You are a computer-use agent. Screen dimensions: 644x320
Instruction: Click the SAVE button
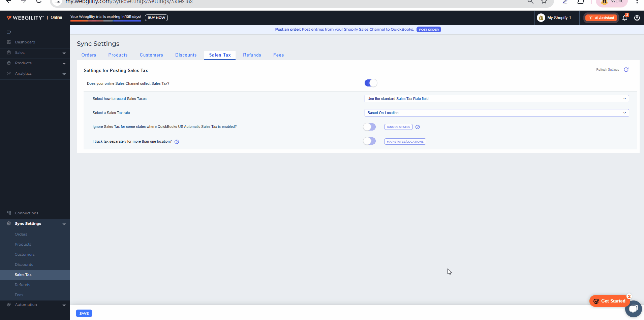[x=84, y=313]
